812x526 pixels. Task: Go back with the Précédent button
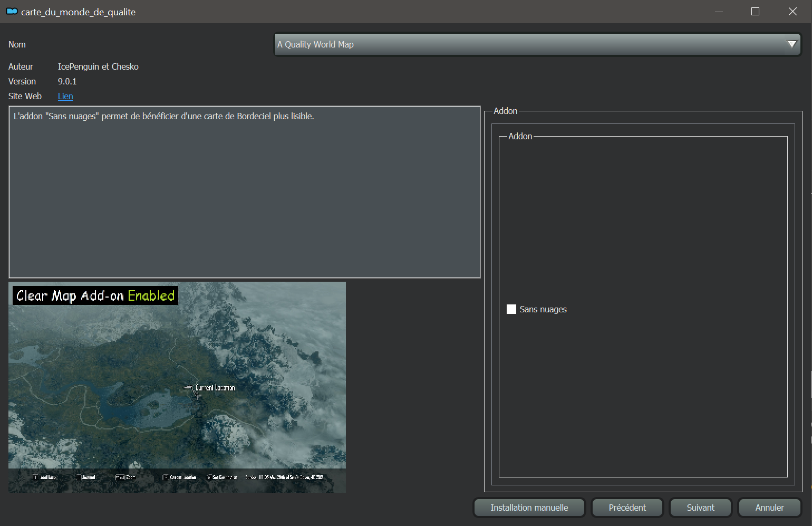pyautogui.click(x=627, y=508)
